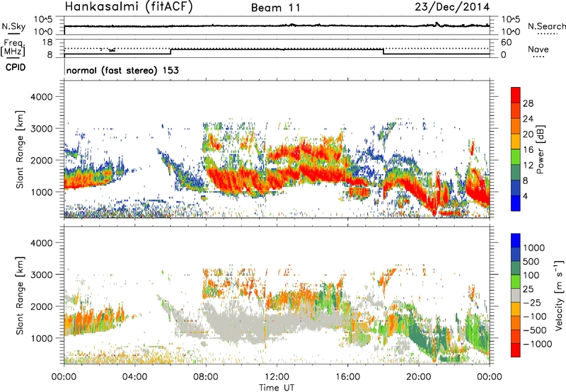The image size is (566, 392).
Task: Click the orange segment of power colorbar
Action: click(x=516, y=126)
